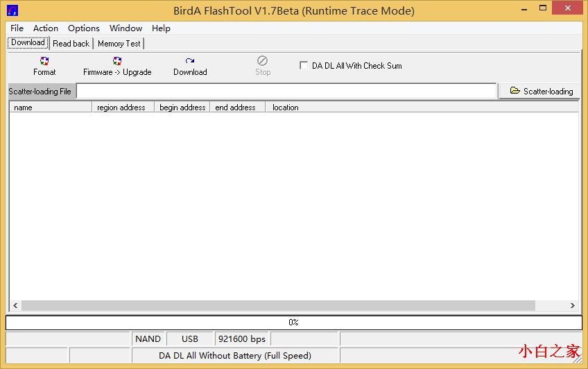Sort by the location column header
This screenshot has width=588, height=369.
[422, 108]
